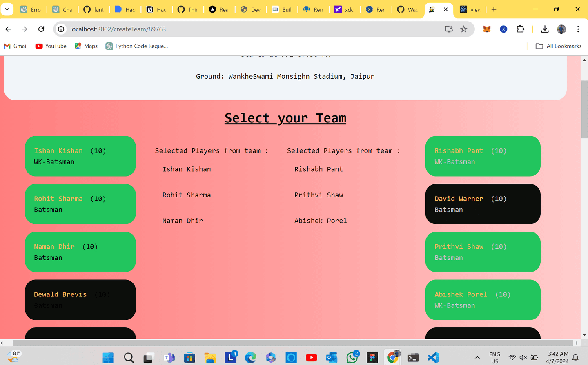Image resolution: width=588 pixels, height=365 pixels.
Task: Deselect Prithvi Shaw player card
Action: [483, 252]
